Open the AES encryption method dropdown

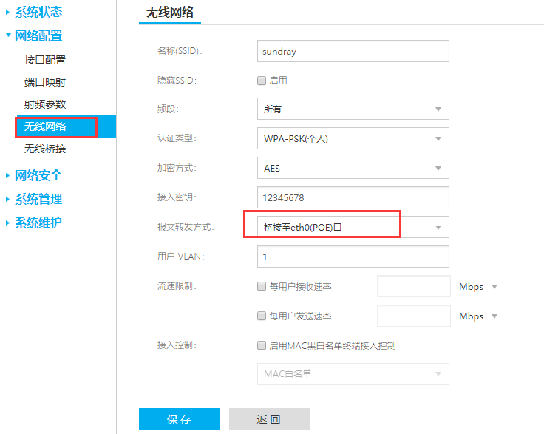[x=353, y=168]
